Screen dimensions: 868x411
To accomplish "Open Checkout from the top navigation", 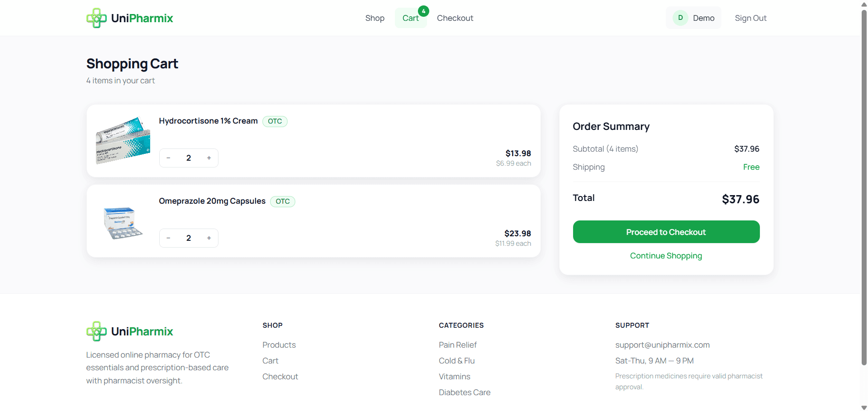I will point(455,18).
